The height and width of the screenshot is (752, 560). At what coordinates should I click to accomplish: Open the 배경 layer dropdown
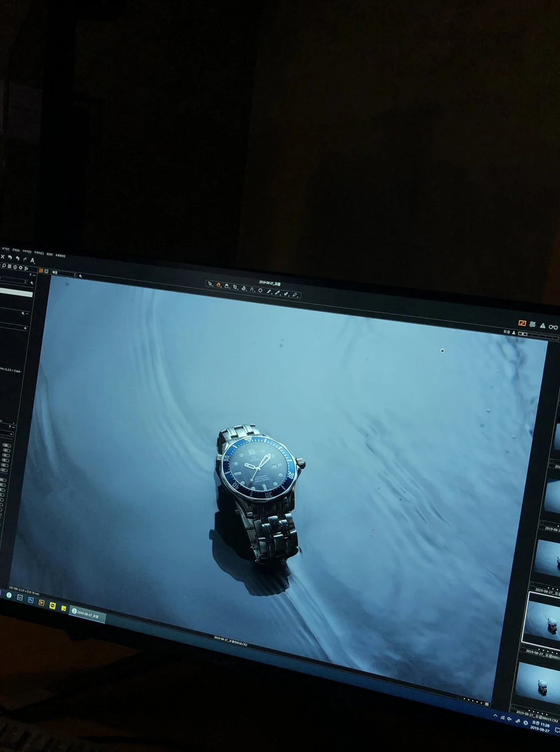[x=64, y=274]
